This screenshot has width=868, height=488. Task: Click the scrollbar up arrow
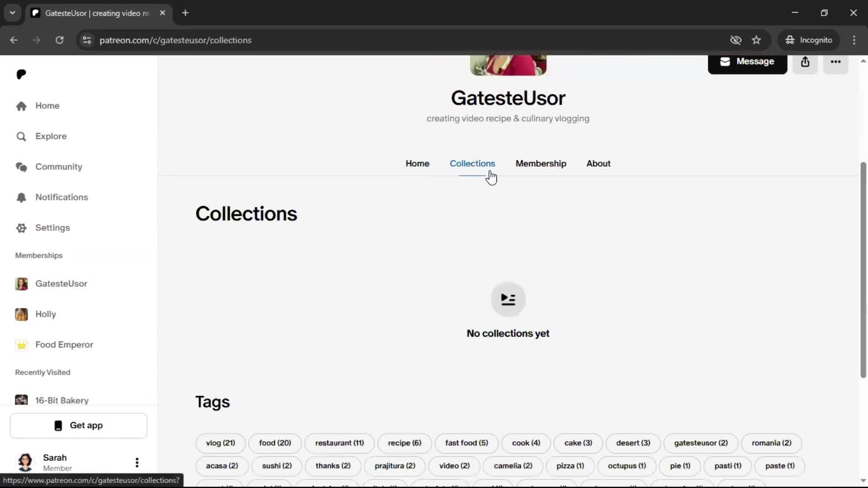coord(863,61)
